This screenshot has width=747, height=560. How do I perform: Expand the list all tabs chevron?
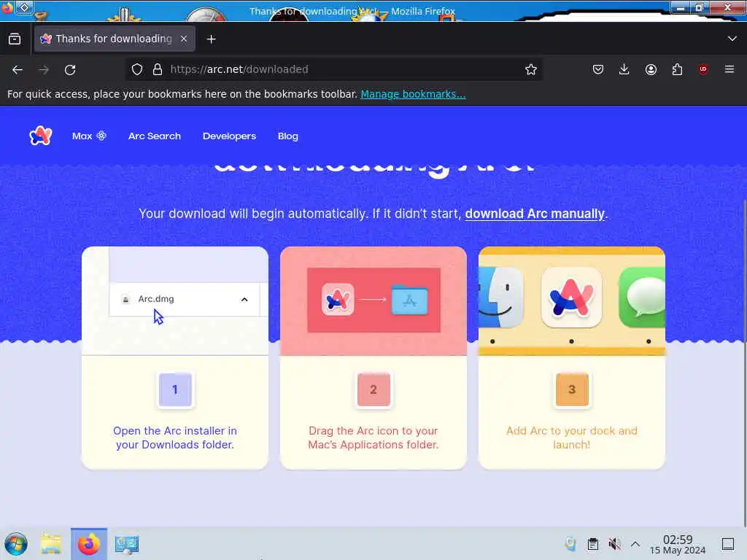(732, 39)
